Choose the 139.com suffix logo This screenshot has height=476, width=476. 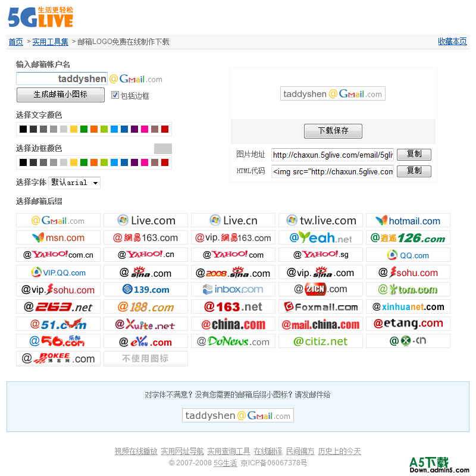pos(146,290)
